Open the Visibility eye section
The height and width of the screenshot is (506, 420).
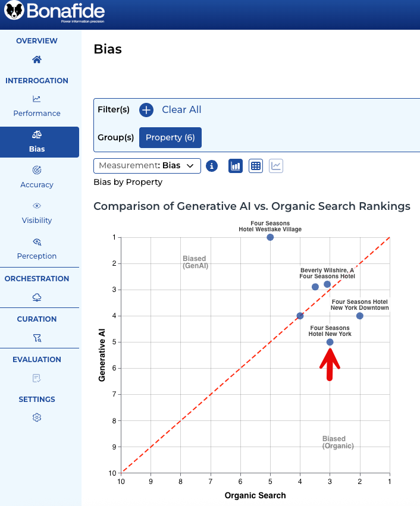click(x=37, y=206)
